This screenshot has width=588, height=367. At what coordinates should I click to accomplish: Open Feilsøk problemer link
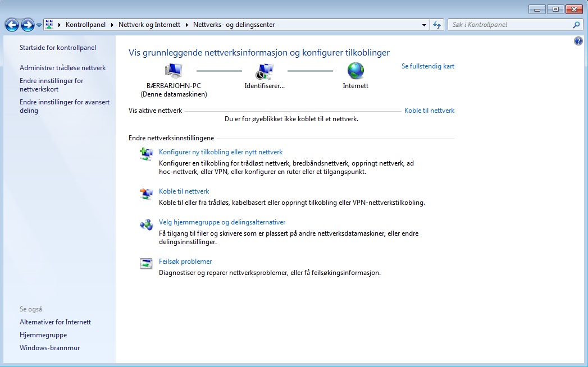[185, 262]
